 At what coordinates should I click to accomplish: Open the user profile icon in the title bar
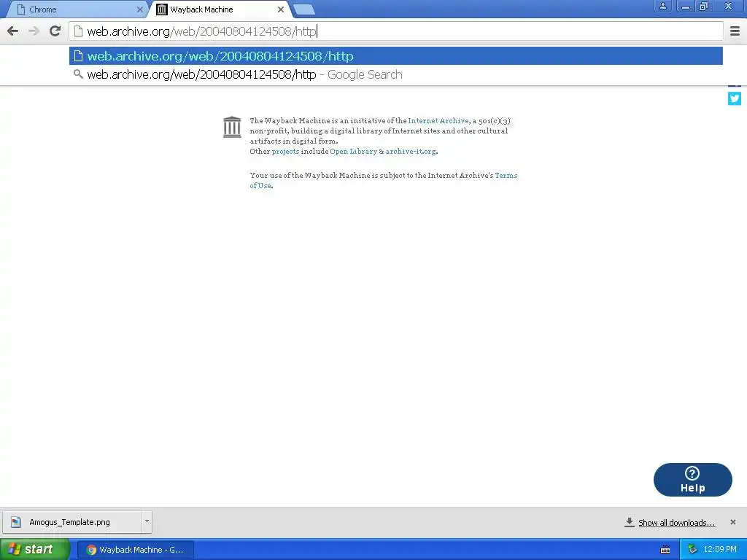coord(662,6)
